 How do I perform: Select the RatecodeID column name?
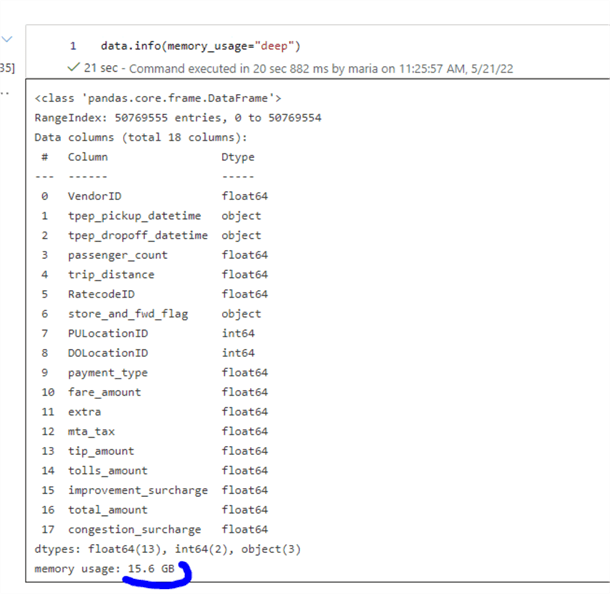(101, 294)
